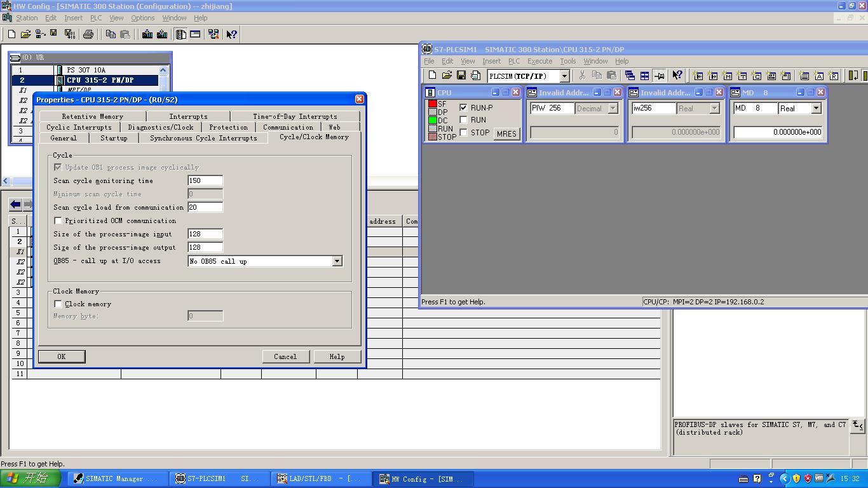
Task: Click the Size of process-image input field
Action: (x=205, y=234)
